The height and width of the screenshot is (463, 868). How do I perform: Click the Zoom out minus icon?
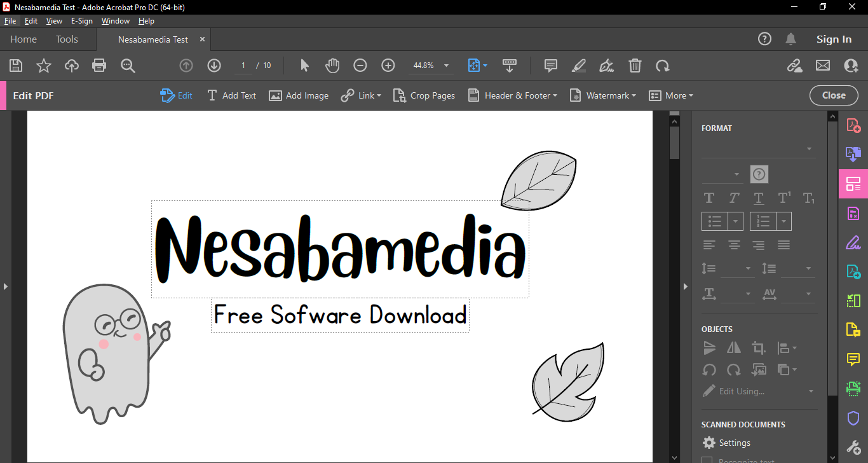point(360,66)
